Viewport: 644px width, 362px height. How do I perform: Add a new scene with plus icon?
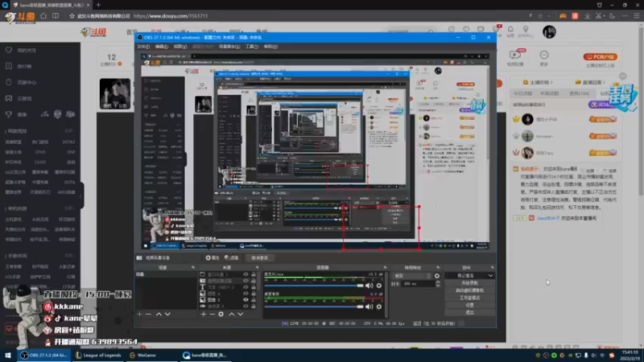click(x=139, y=314)
